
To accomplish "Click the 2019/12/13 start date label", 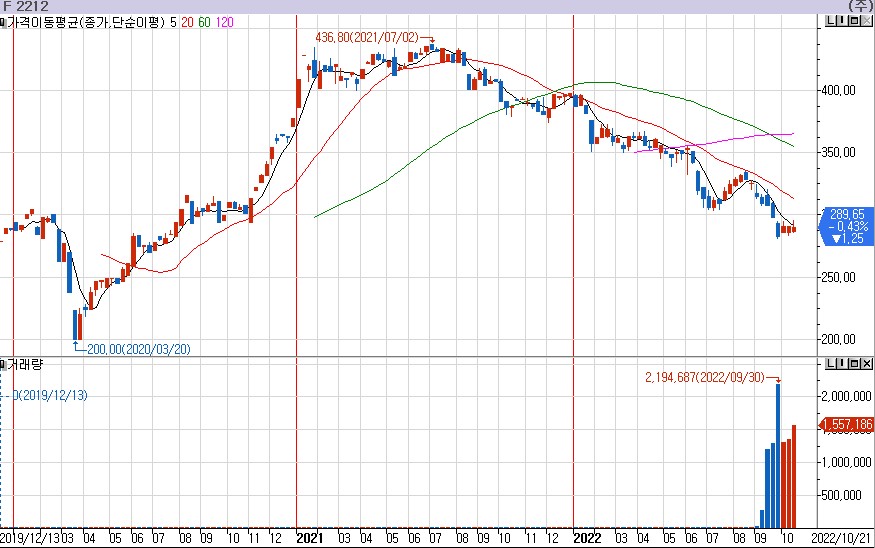I will pyautogui.click(x=30, y=539).
